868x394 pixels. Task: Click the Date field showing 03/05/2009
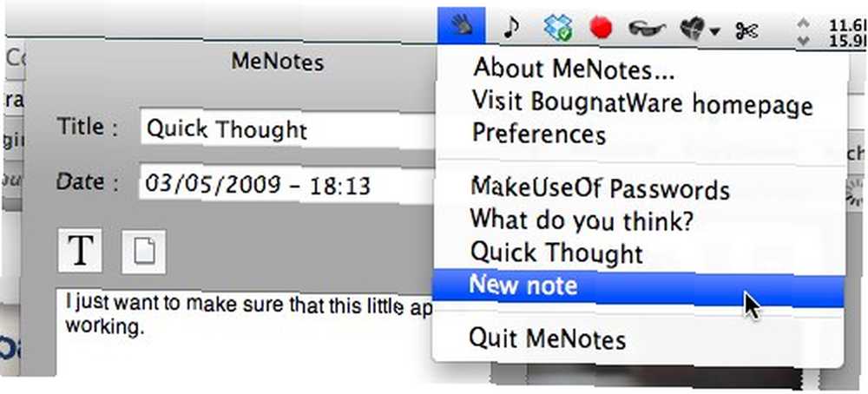[x=288, y=185]
